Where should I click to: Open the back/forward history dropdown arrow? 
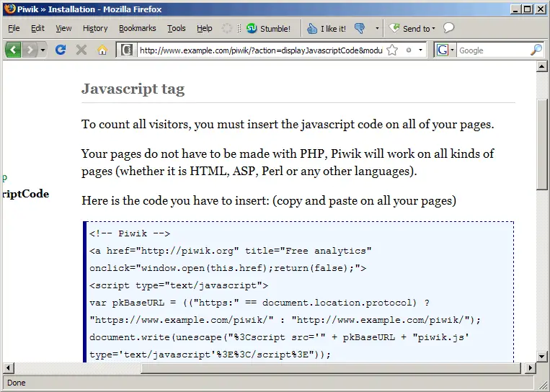[43, 50]
